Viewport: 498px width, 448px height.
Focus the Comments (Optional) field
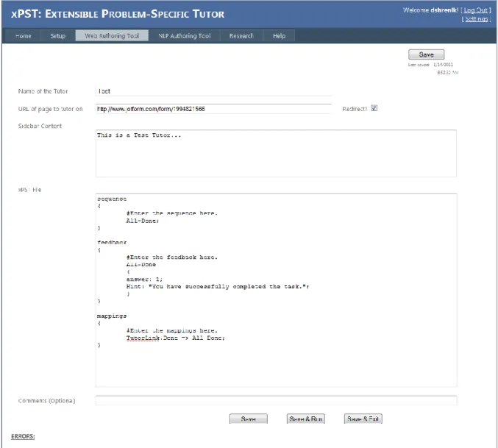(276, 400)
